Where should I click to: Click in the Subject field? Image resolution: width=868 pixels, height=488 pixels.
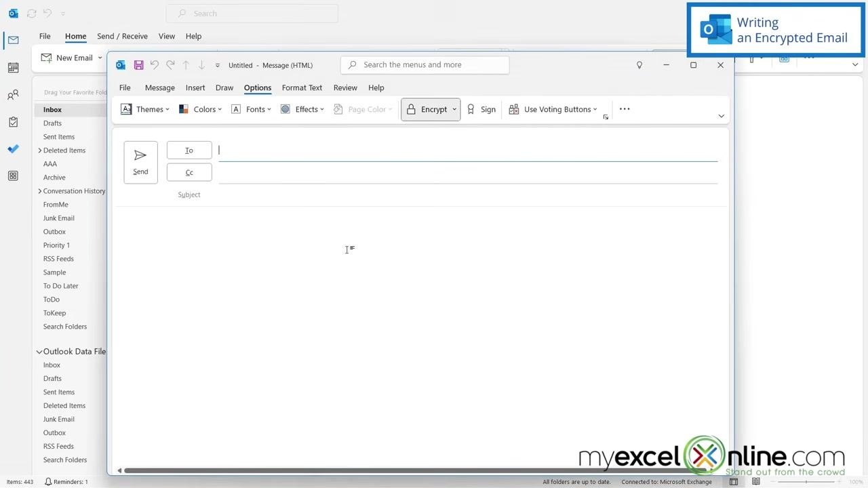tap(468, 195)
